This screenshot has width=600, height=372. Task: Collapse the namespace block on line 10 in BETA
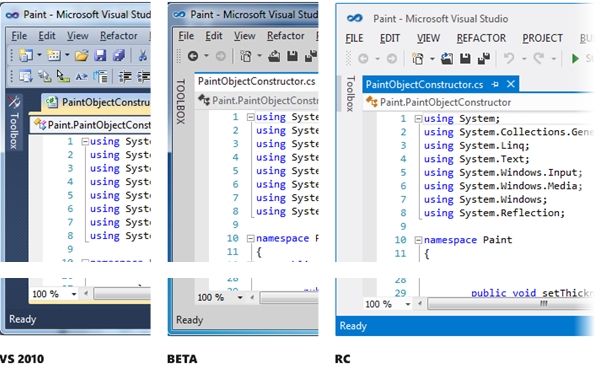[251, 239]
